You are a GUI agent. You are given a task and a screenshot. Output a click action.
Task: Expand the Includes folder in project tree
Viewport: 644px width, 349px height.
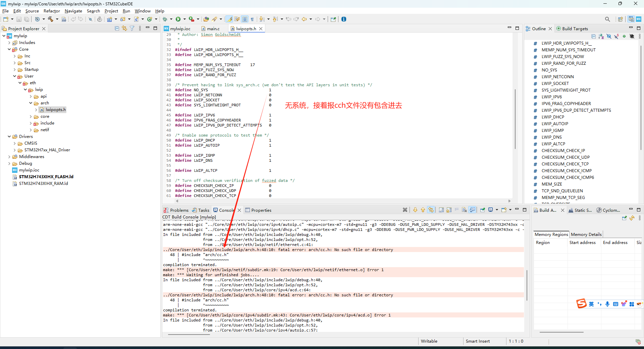point(9,43)
